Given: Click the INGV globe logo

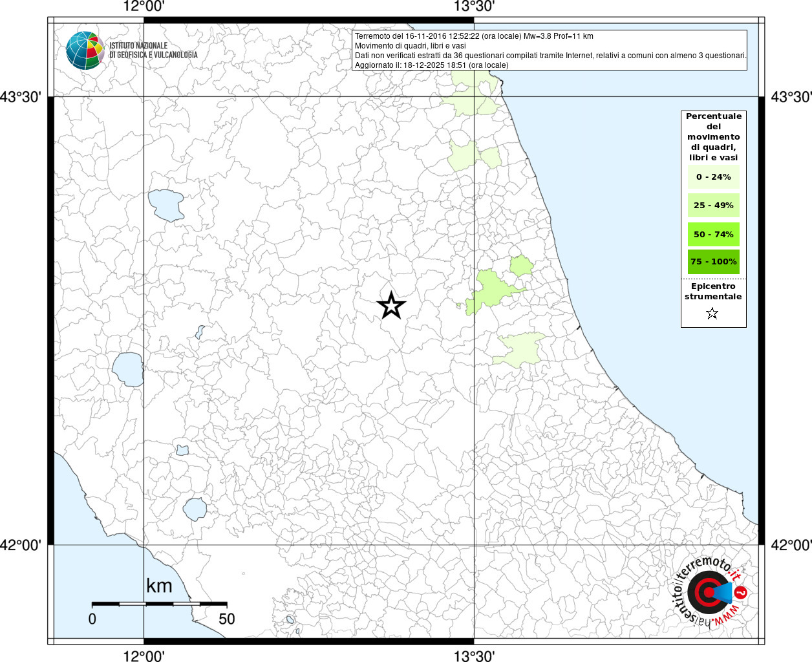Looking at the screenshot, I should pos(85,50).
